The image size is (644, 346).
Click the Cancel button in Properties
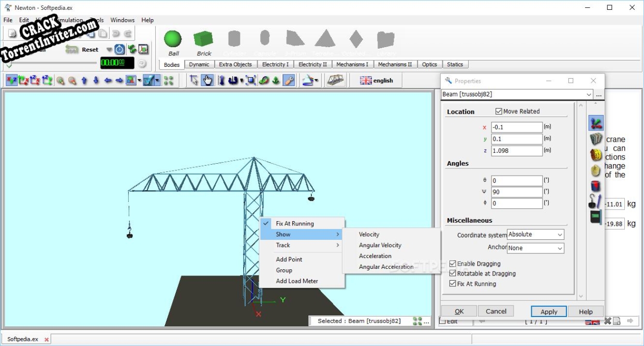496,311
